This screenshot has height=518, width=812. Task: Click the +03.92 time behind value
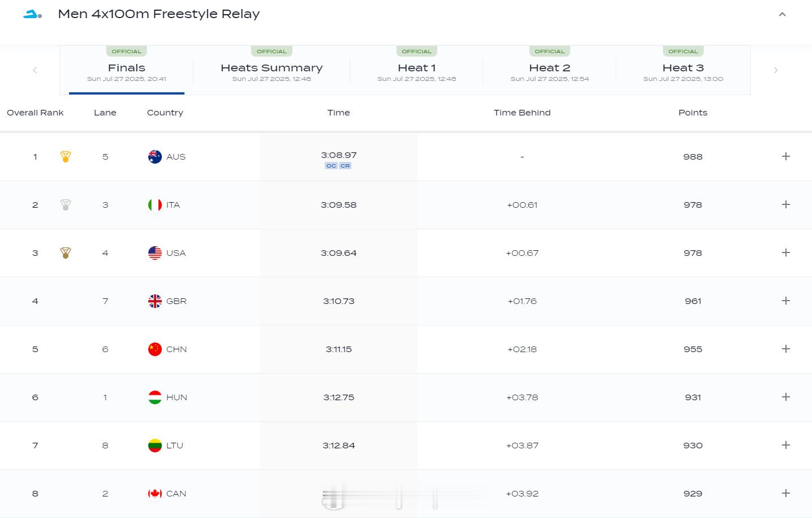point(522,494)
